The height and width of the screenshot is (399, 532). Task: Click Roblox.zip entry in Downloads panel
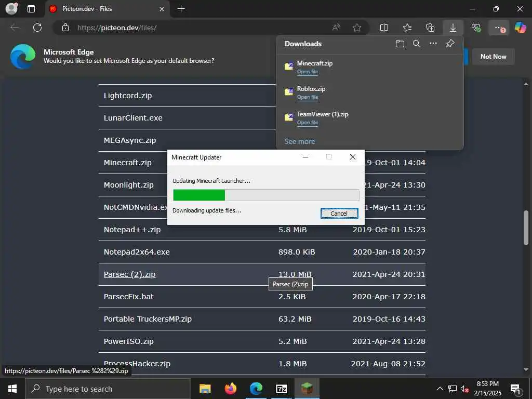311,88
